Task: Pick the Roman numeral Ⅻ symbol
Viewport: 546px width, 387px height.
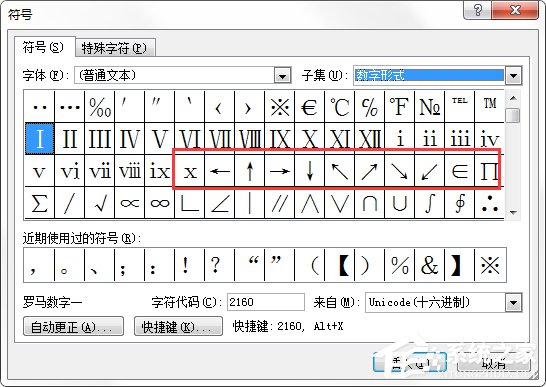Action: [369, 138]
